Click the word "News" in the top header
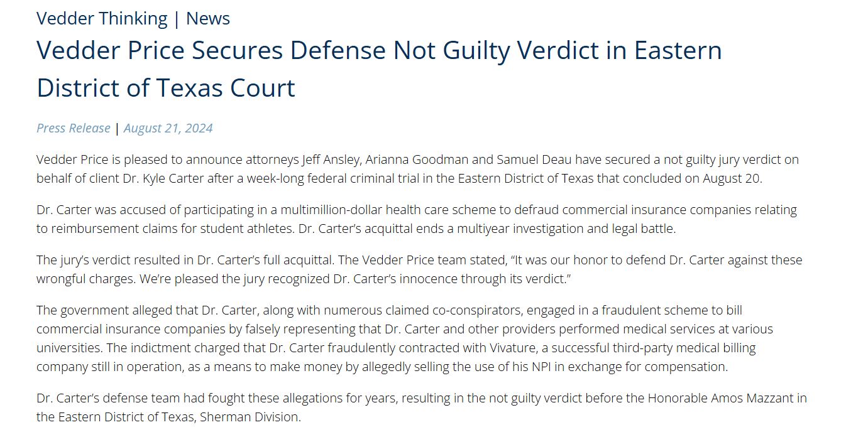Screen dimensions: 868x442 point(208,19)
